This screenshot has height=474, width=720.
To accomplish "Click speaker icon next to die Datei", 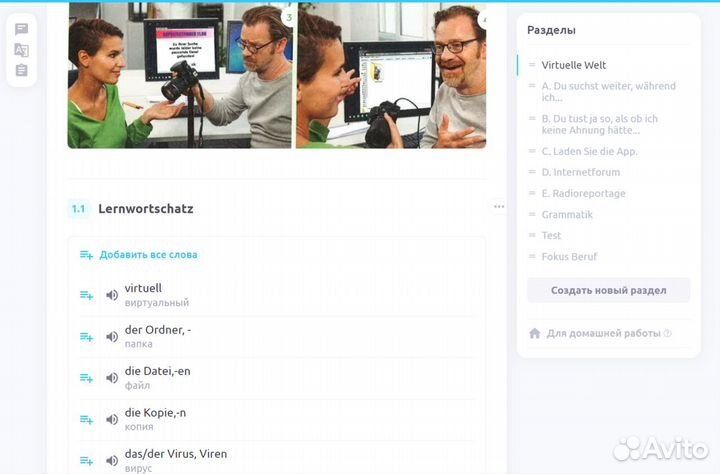I will [112, 378].
